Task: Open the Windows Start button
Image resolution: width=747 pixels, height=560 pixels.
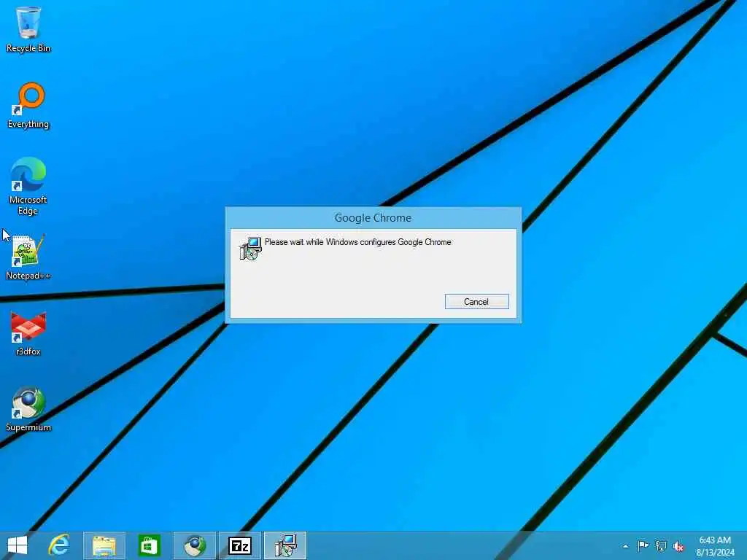Action: 18,545
